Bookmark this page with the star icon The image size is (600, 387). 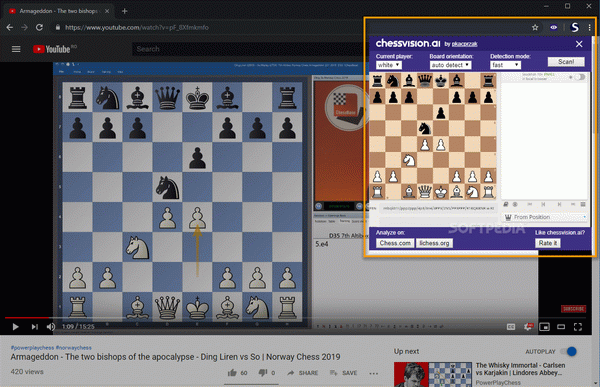pos(535,27)
